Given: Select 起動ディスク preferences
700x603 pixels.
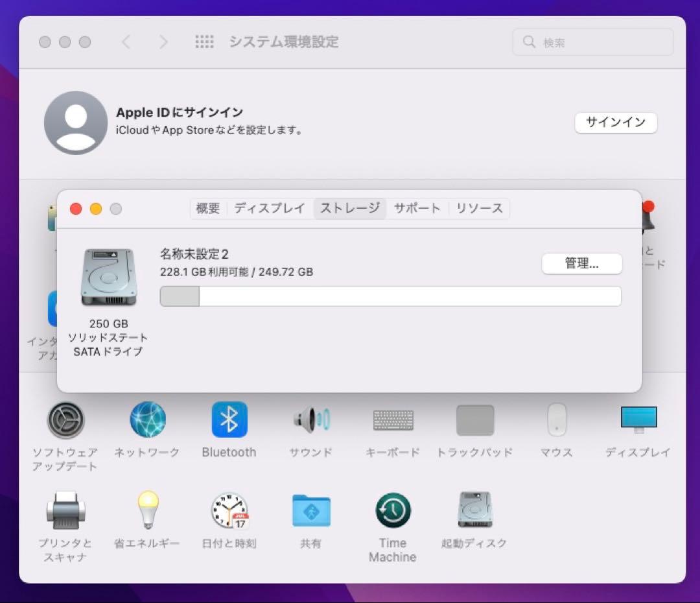Looking at the screenshot, I should (474, 511).
